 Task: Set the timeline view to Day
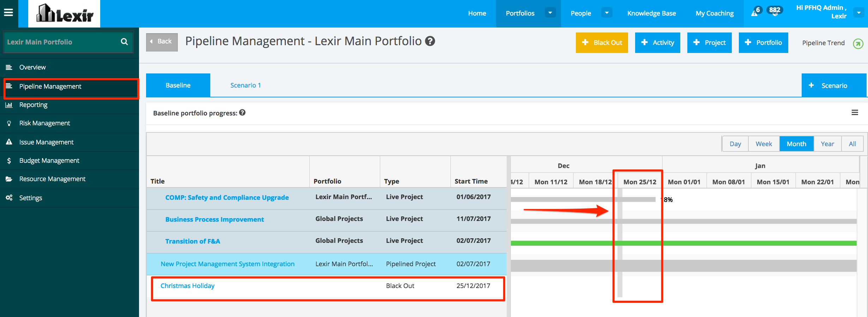click(x=735, y=144)
